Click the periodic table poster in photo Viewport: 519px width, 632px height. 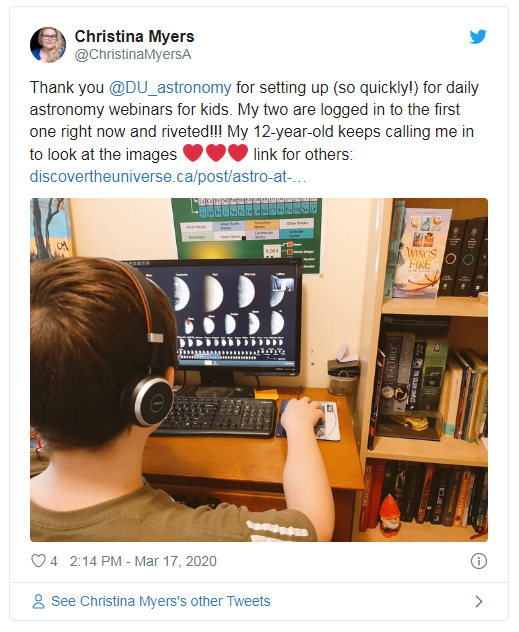247,233
